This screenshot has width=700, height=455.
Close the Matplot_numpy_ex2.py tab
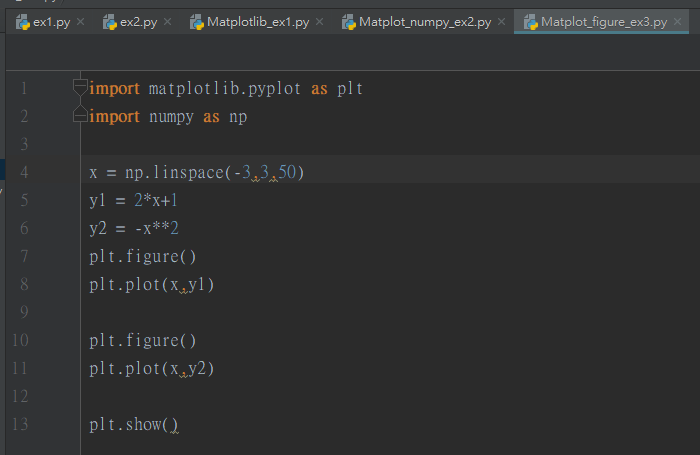[x=501, y=21]
